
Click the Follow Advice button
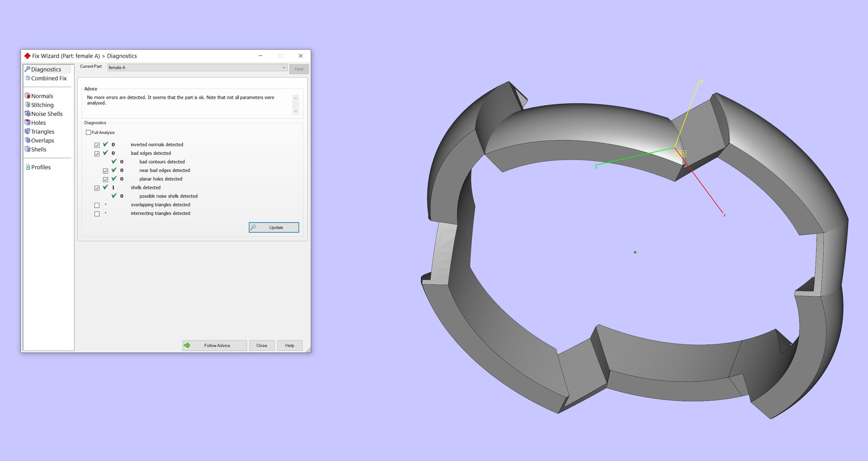pos(215,345)
